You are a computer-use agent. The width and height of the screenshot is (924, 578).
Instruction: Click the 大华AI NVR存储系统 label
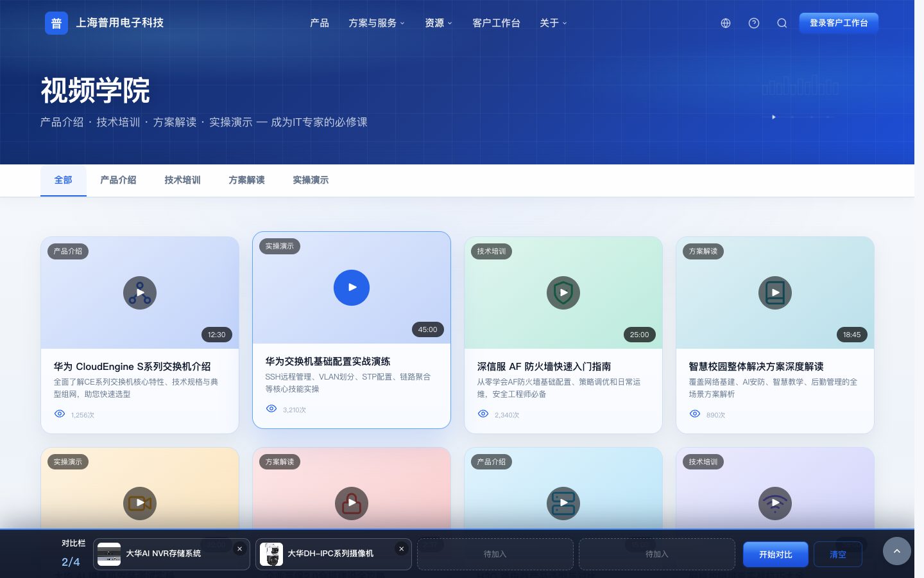click(164, 554)
